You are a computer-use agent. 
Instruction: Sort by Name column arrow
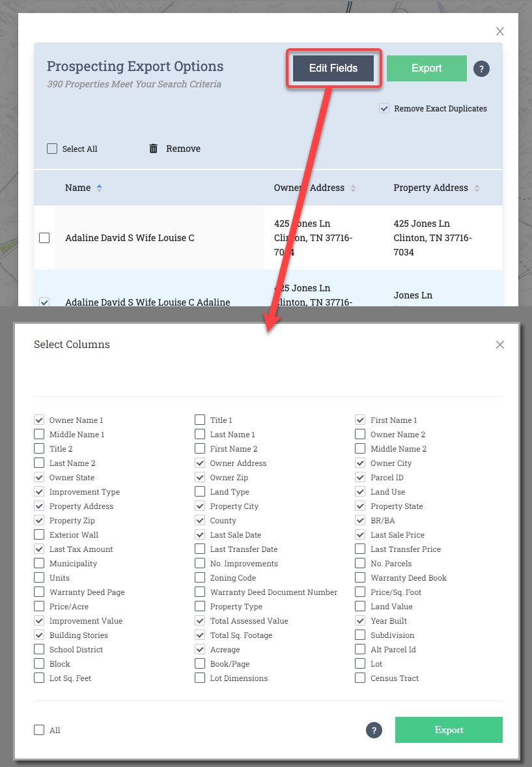pyautogui.click(x=100, y=188)
